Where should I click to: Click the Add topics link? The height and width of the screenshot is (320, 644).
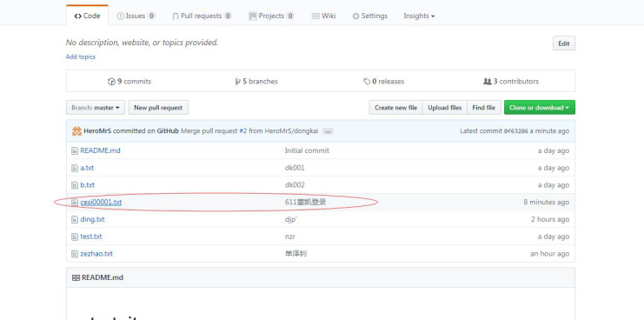point(81,57)
